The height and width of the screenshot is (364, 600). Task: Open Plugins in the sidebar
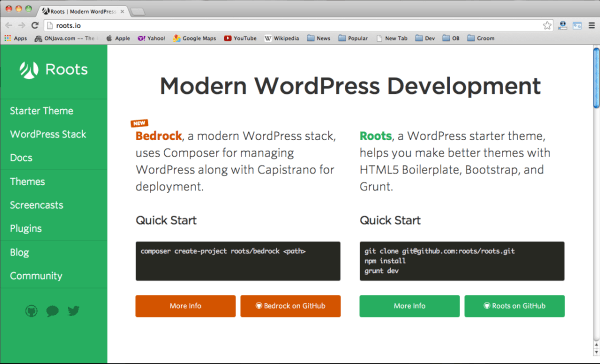pos(26,229)
